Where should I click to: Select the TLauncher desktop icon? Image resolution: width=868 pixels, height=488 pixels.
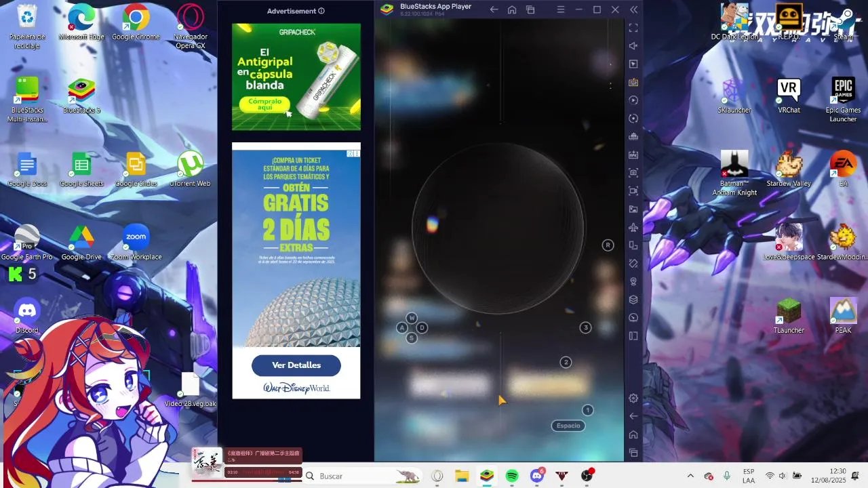789,316
